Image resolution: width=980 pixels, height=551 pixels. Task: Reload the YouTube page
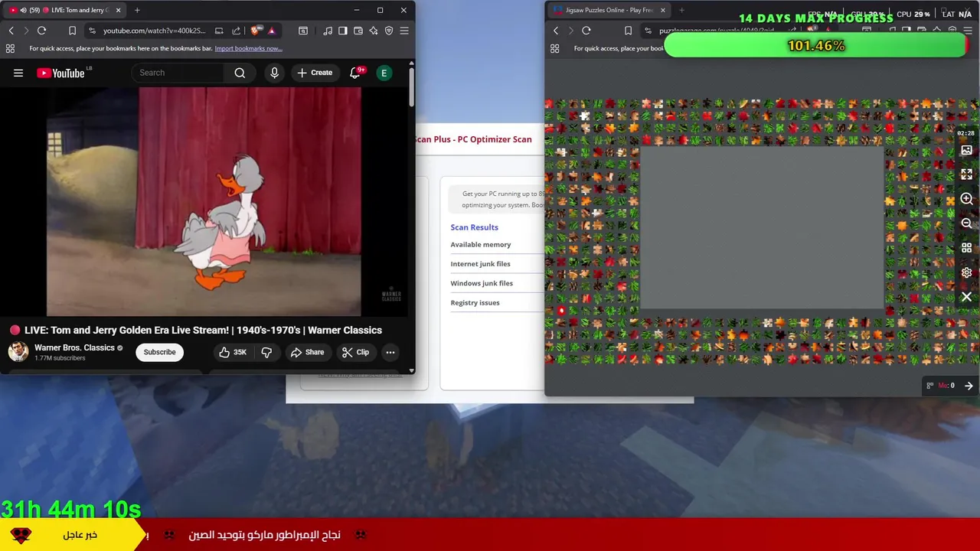(x=41, y=31)
